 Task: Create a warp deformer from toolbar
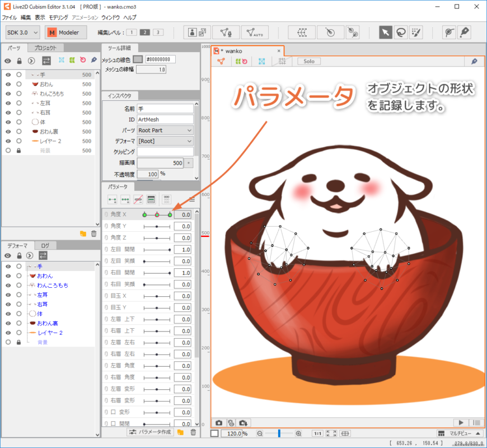tap(302, 32)
